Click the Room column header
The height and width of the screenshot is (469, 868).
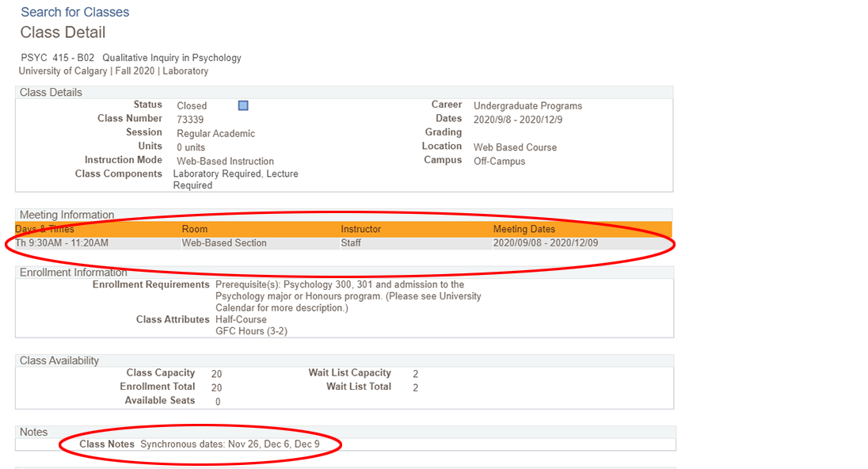point(195,229)
